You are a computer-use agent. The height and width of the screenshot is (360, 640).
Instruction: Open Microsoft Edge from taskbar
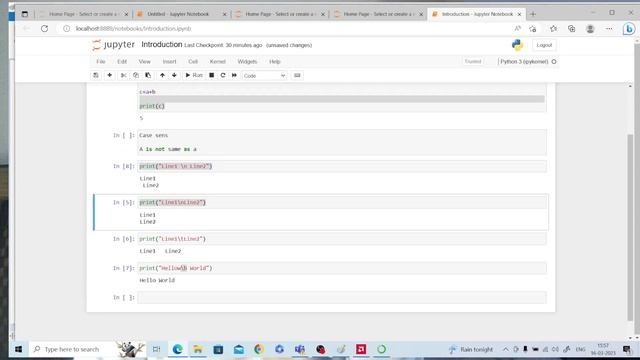[178, 349]
